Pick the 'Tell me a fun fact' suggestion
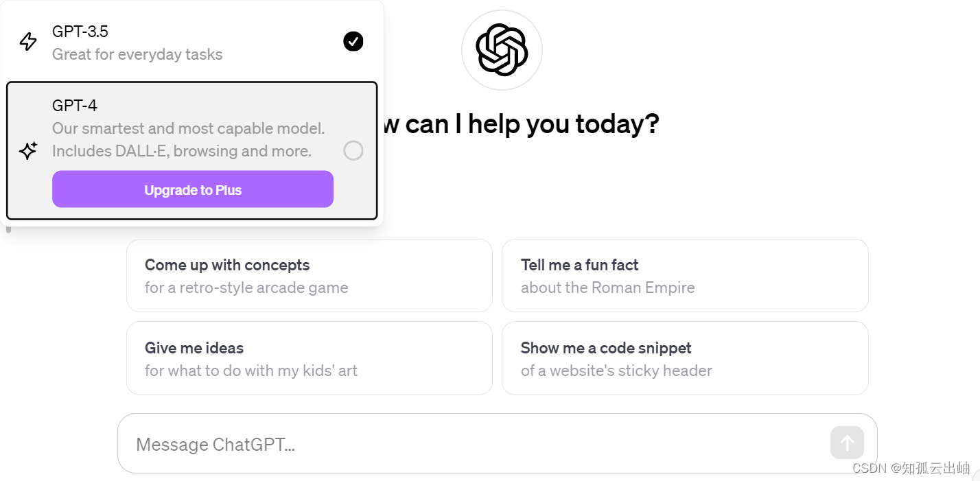This screenshot has width=980, height=481. 685,276
